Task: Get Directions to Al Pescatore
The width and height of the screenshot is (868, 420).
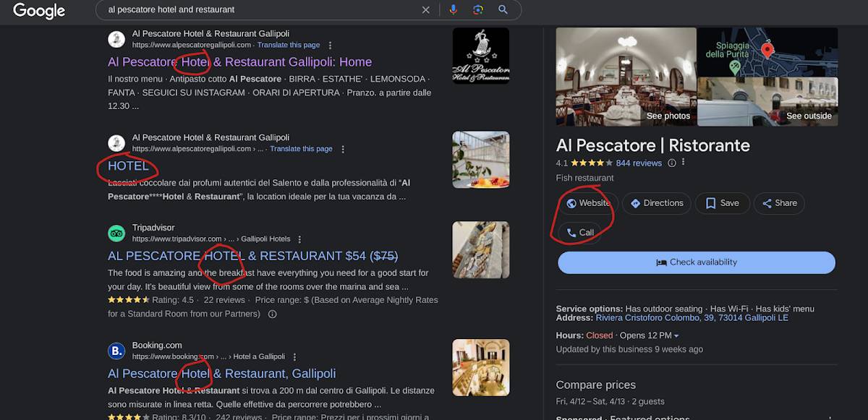Action: [657, 203]
